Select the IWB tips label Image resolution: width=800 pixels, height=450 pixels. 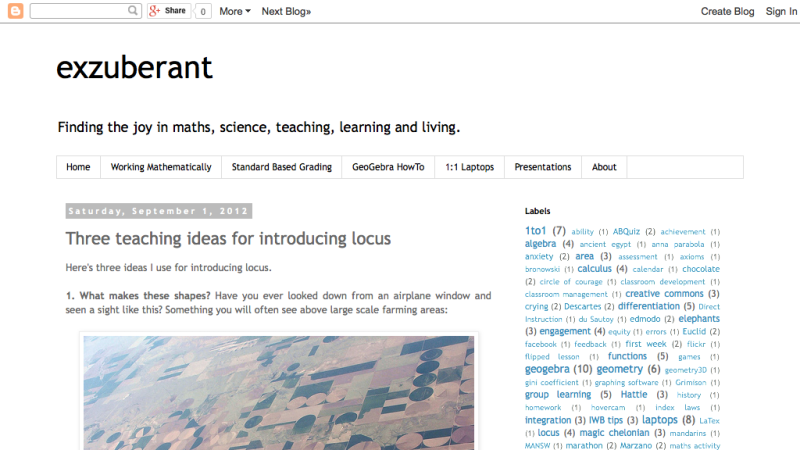(x=606, y=420)
